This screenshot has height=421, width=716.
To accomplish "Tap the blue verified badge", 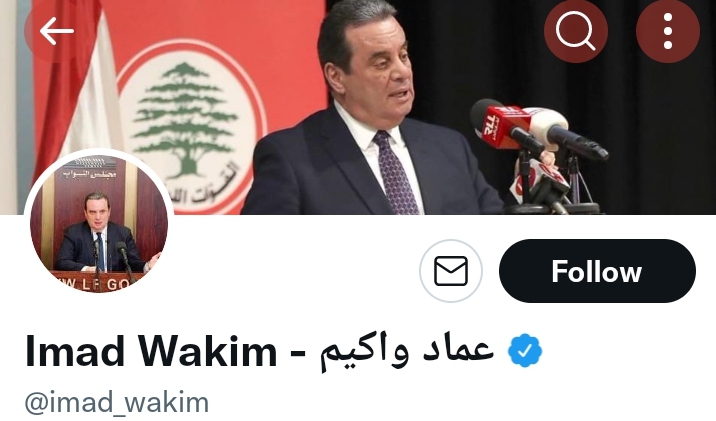I will point(525,350).
